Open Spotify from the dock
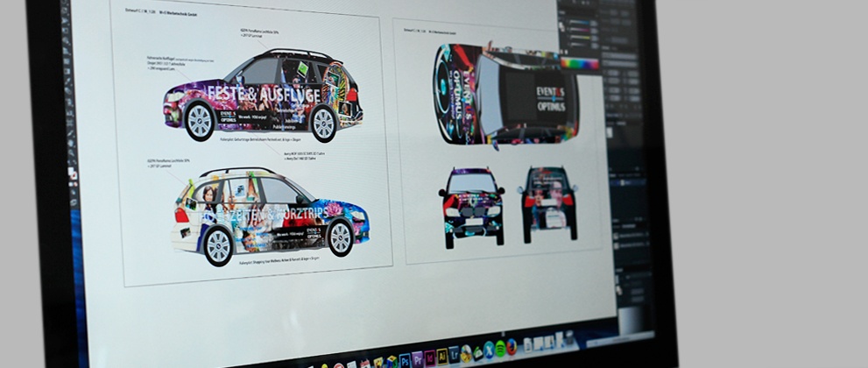The height and width of the screenshot is (368, 868). [x=500, y=349]
